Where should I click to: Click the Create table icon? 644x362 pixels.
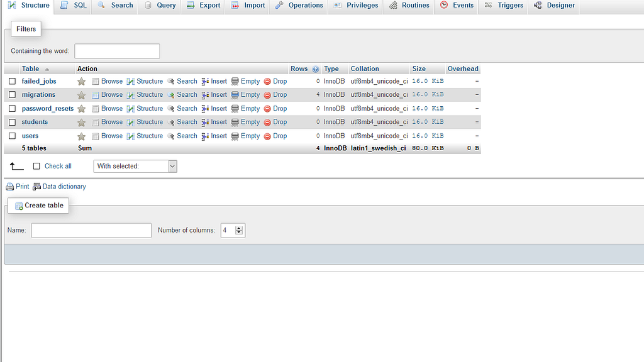(19, 206)
